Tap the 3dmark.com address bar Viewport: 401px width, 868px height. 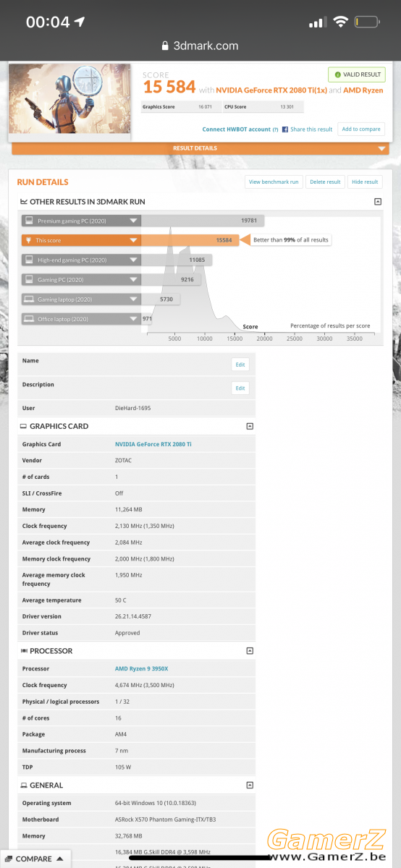pyautogui.click(x=200, y=45)
